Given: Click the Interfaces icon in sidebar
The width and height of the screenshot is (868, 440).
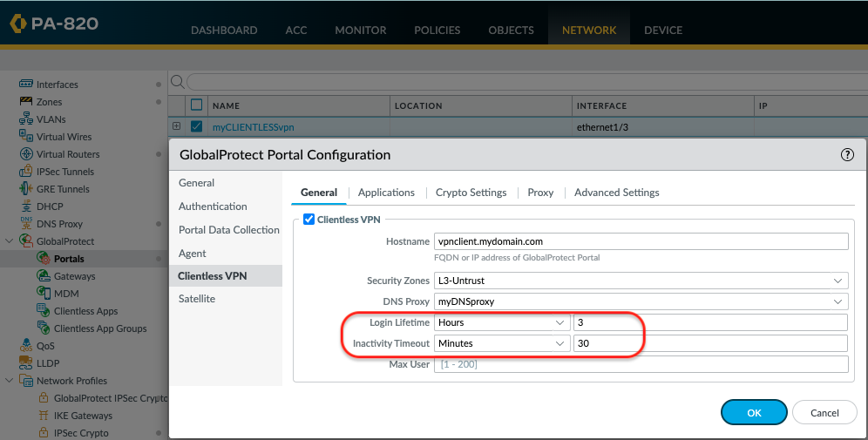Looking at the screenshot, I should pos(25,85).
